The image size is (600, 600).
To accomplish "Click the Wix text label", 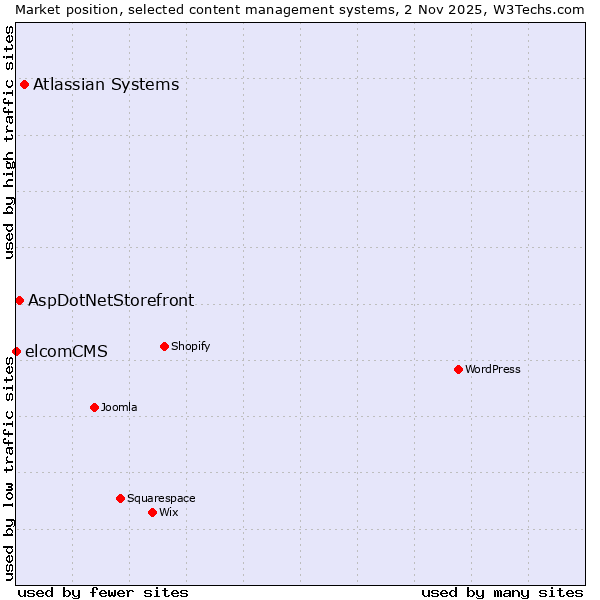I will pos(168,512).
